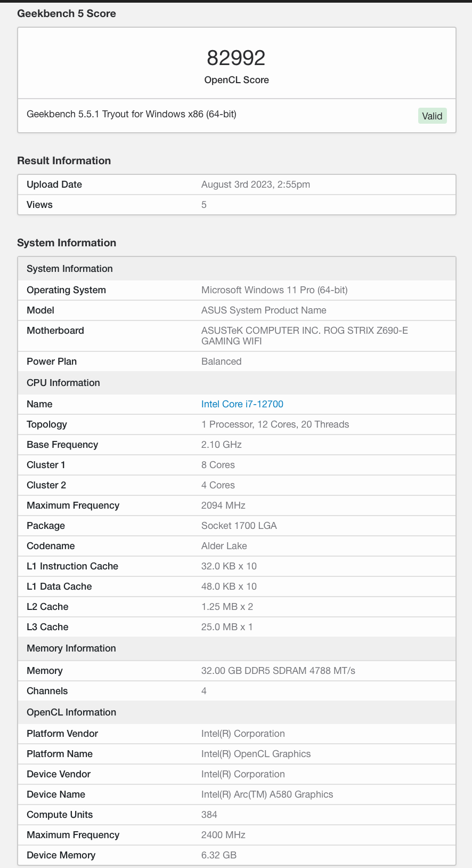472x868 pixels.
Task: Click the Memory Information section header
Action: click(71, 648)
